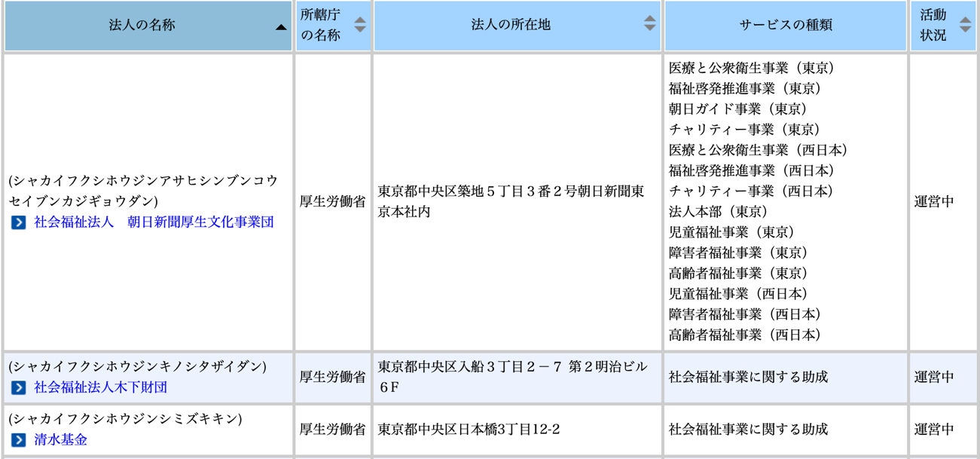Click 社会福祉事業に関する助成 in 清水基金 row
This screenshot has width=980, height=459.
[x=749, y=430]
